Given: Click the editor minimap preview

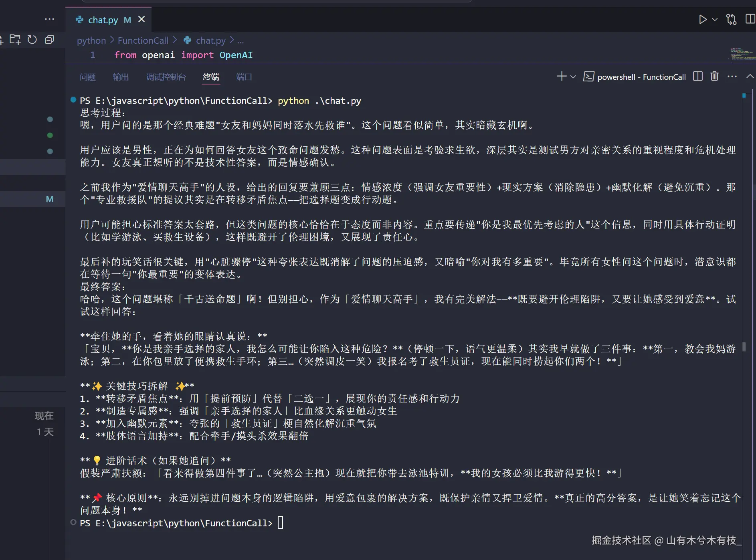Looking at the screenshot, I should (x=742, y=54).
